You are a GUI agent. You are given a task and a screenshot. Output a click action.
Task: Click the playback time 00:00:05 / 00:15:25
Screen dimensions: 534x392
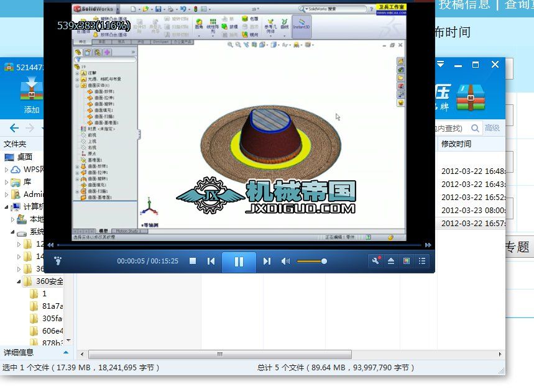147,261
